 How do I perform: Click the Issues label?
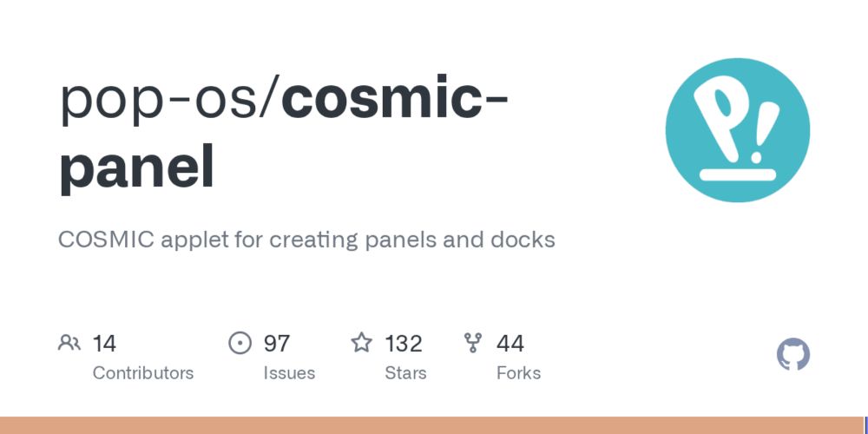click(x=289, y=373)
